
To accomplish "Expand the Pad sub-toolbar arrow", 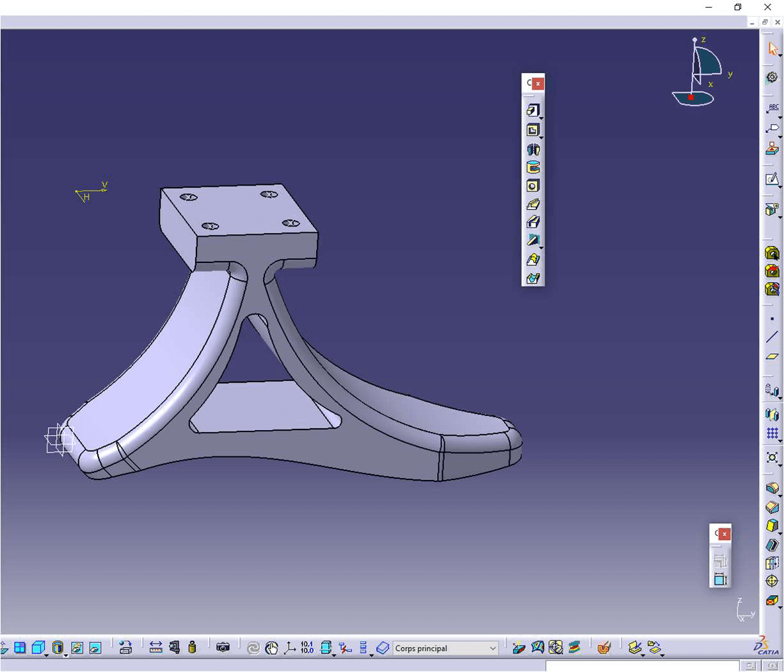I will [541, 118].
